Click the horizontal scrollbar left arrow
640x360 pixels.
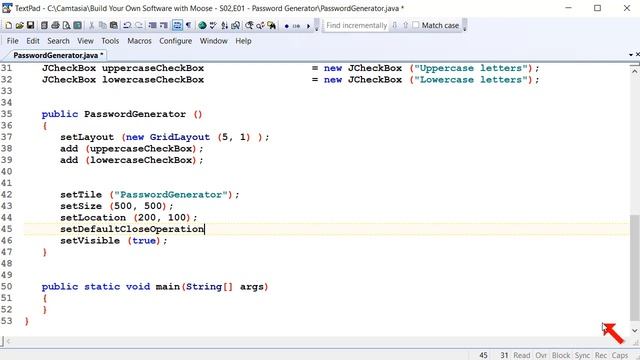click(x=8, y=341)
